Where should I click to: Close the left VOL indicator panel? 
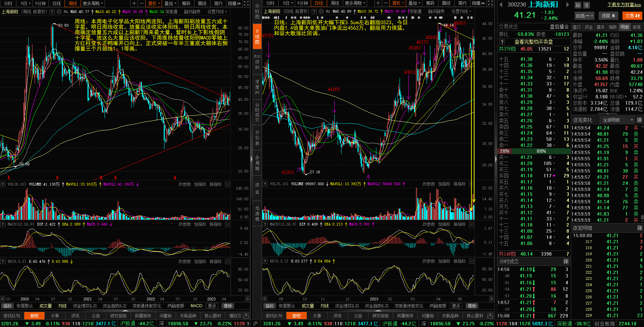point(228,184)
